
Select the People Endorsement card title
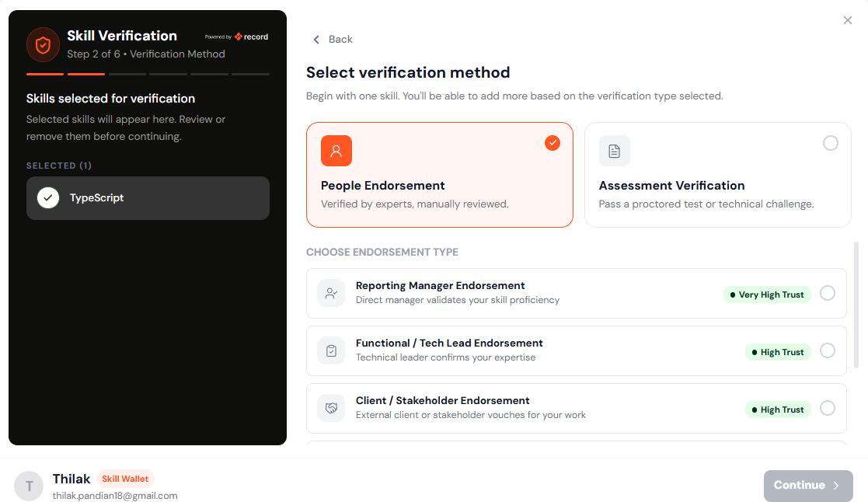point(382,186)
